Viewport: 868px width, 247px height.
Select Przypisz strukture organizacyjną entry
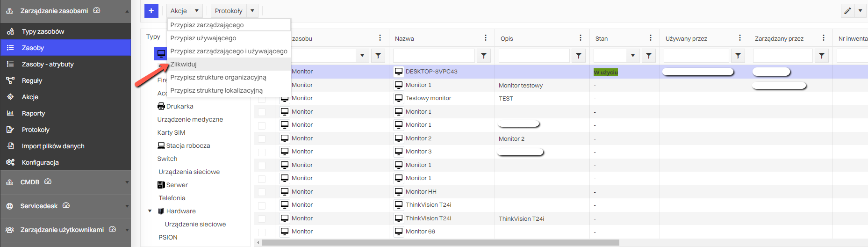(229, 77)
